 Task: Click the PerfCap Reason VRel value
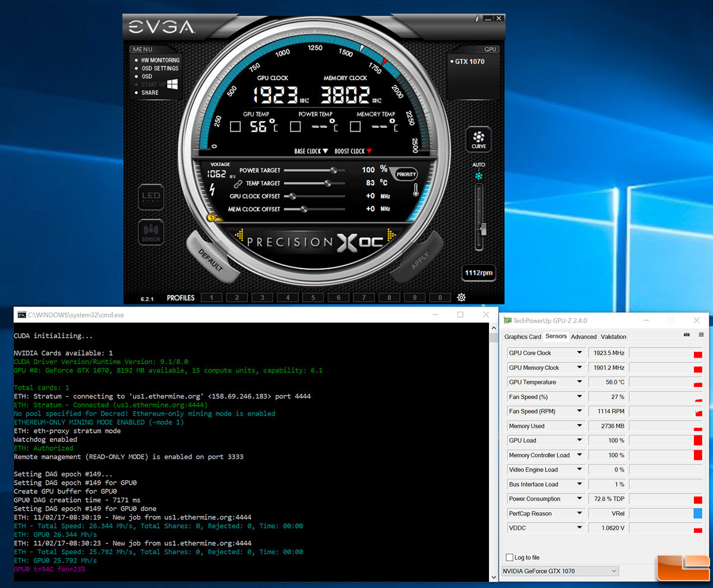[606, 514]
